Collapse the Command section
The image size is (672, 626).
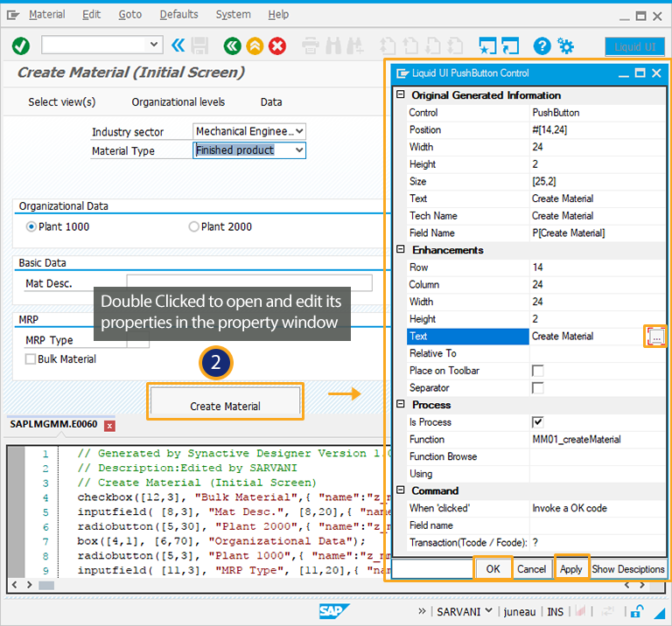point(400,490)
